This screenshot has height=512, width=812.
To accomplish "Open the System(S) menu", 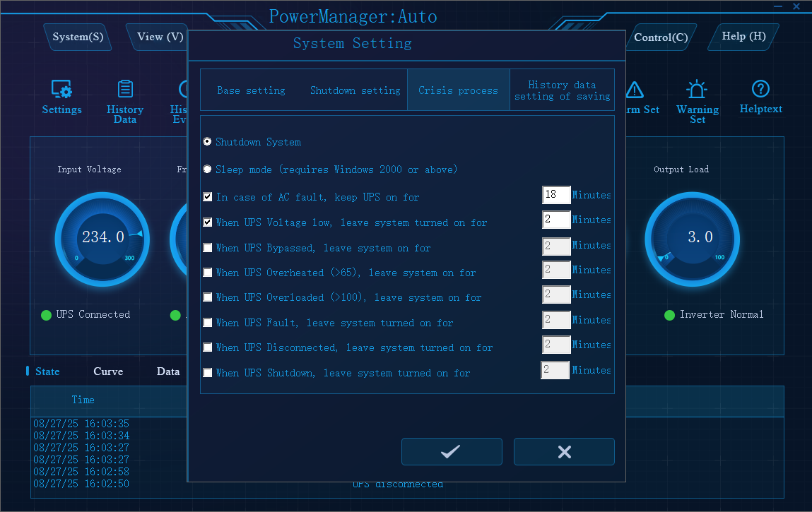I will coord(78,37).
